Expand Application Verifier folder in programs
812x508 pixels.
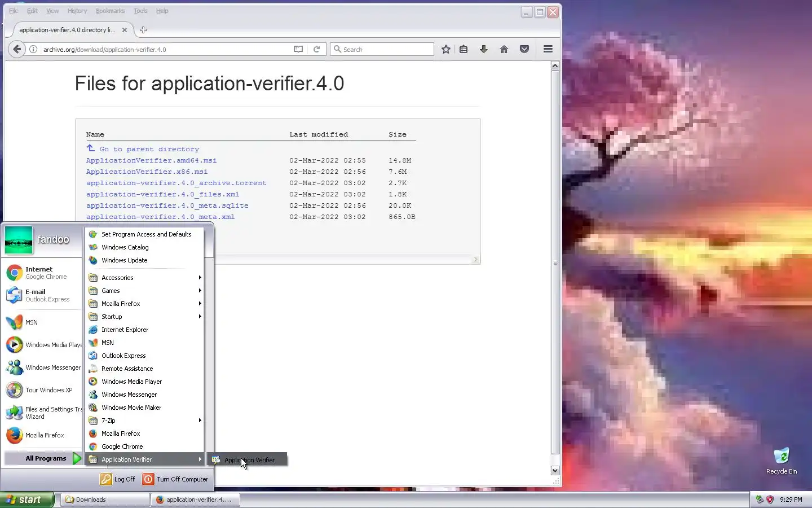pos(145,459)
